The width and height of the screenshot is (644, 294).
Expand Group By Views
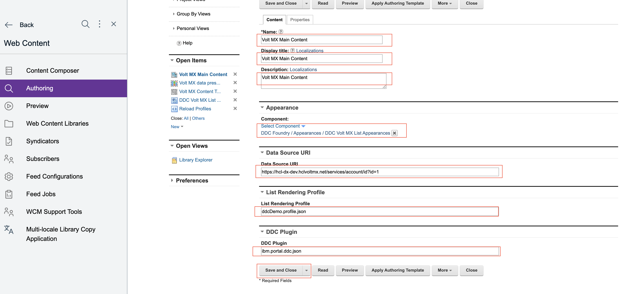(x=193, y=14)
